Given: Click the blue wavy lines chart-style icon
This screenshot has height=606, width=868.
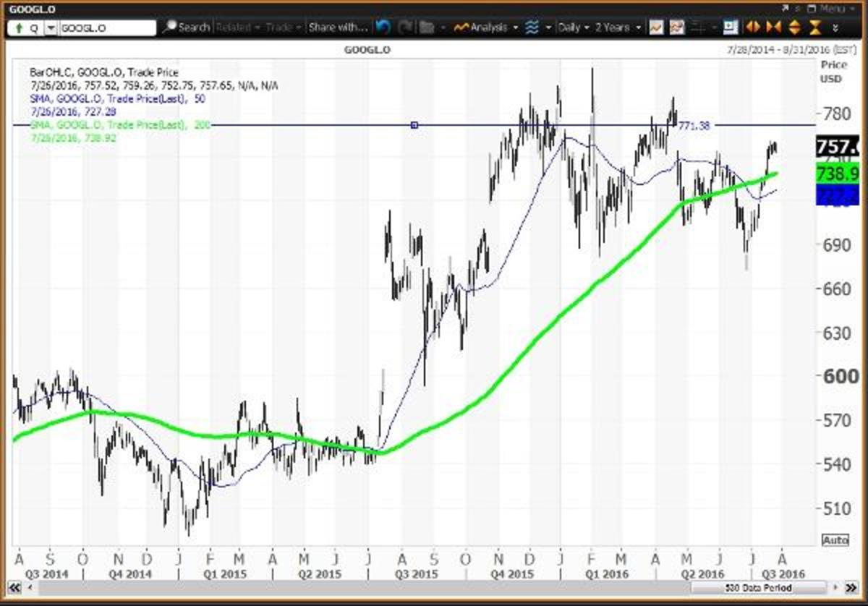Looking at the screenshot, I should (532, 27).
